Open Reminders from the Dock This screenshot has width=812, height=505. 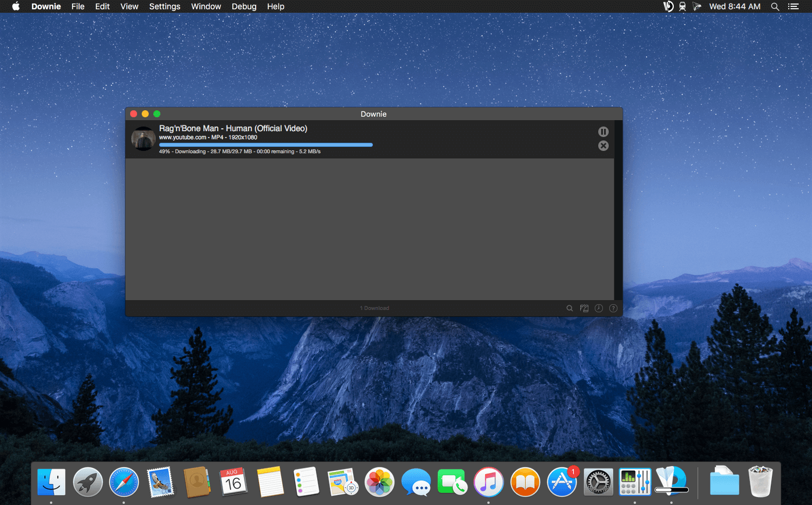[306, 482]
